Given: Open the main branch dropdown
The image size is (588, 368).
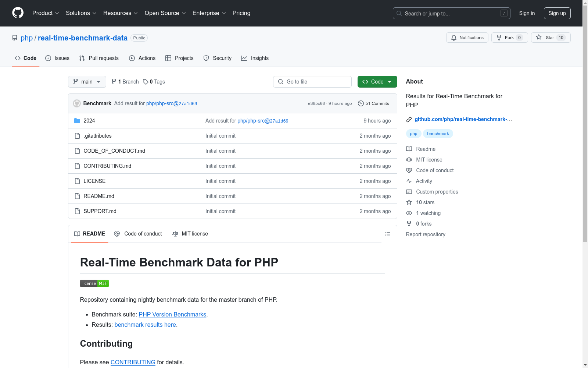Looking at the screenshot, I should [87, 82].
